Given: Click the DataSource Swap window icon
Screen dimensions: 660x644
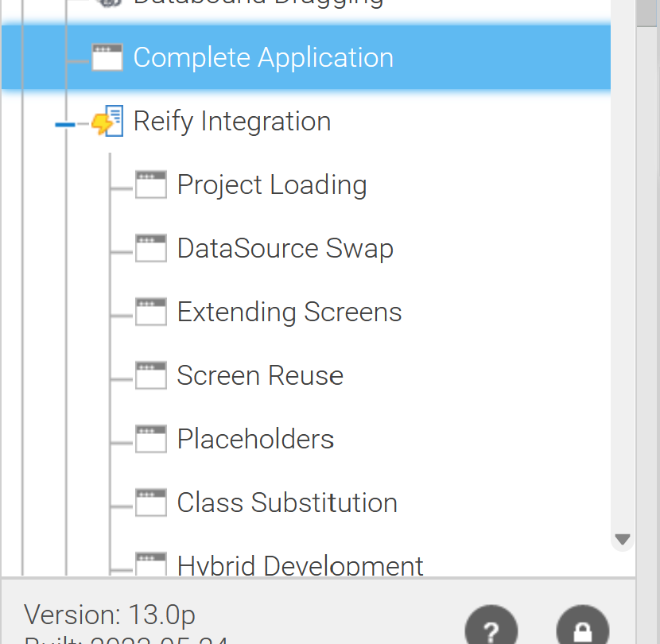Looking at the screenshot, I should (x=151, y=249).
